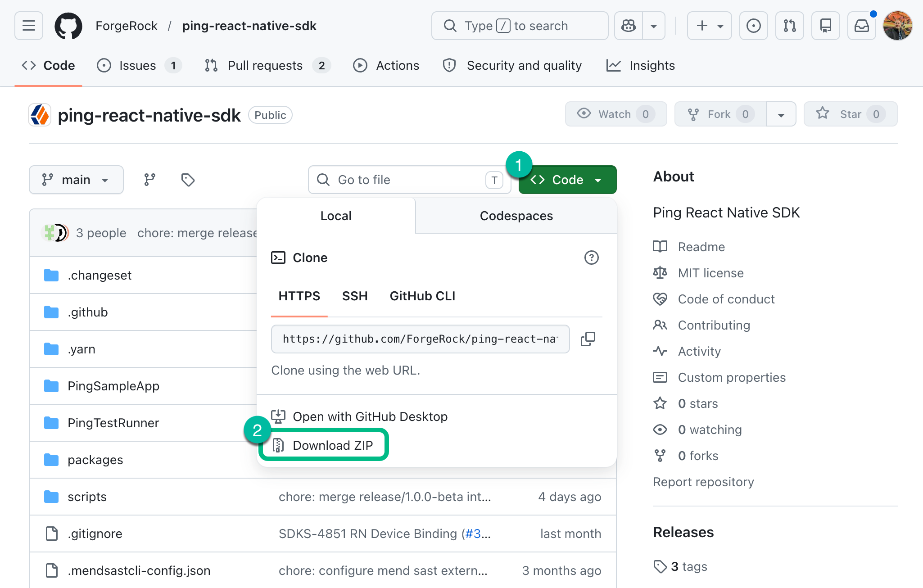Click Download ZIP

[x=322, y=445]
